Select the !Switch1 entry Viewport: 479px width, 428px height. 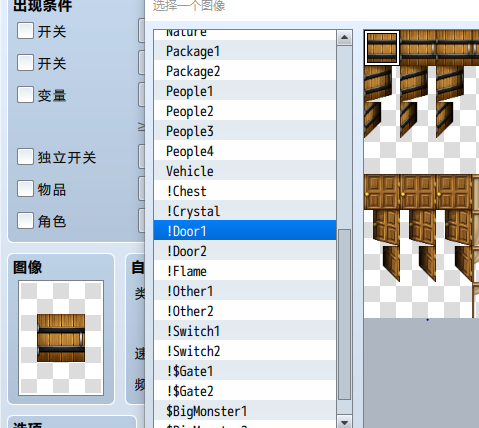(x=245, y=330)
